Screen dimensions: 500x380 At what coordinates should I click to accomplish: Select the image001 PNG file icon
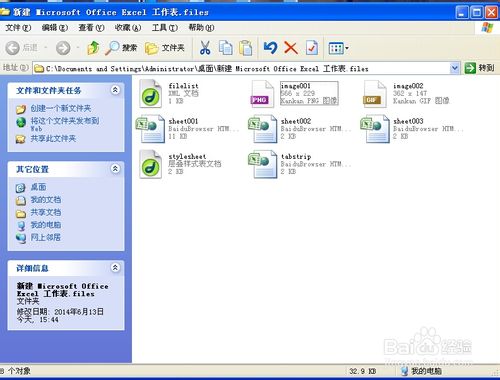point(263,94)
